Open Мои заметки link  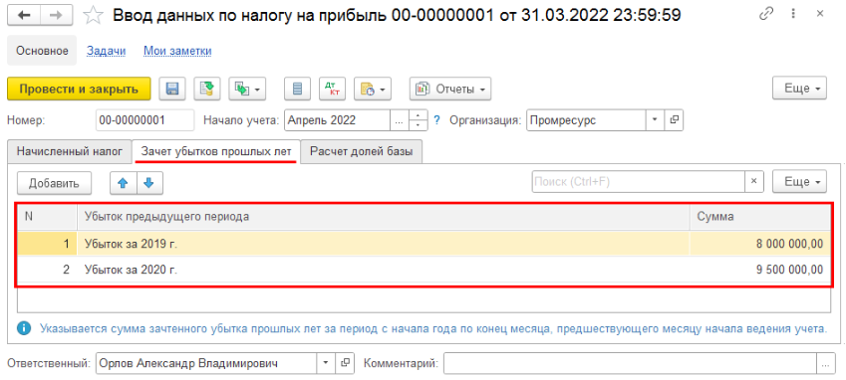click(177, 51)
